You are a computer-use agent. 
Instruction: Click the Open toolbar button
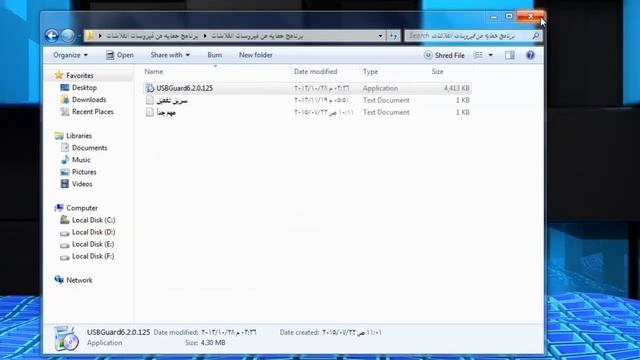pyautogui.click(x=120, y=55)
